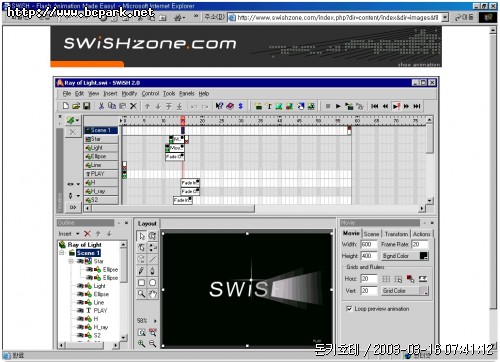Toggle the snap to grid icon
Viewport: 500px width, 362px height.
point(398,279)
